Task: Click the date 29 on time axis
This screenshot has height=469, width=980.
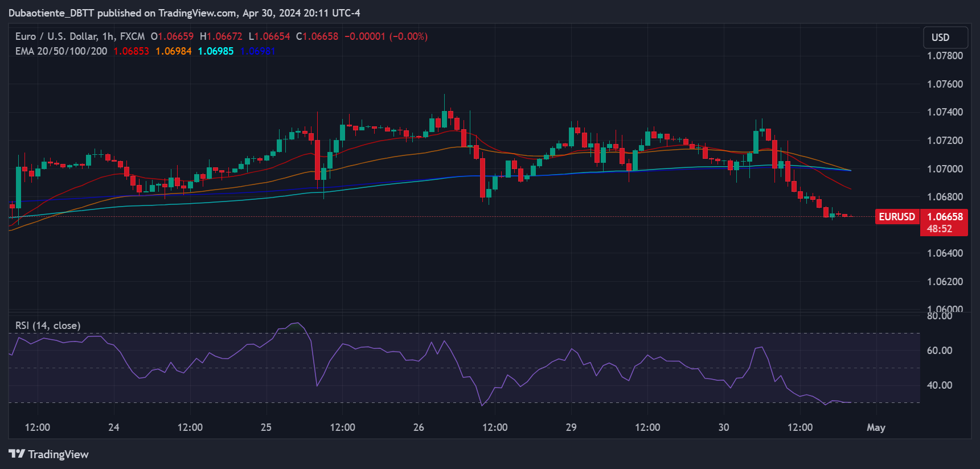Action: click(571, 427)
